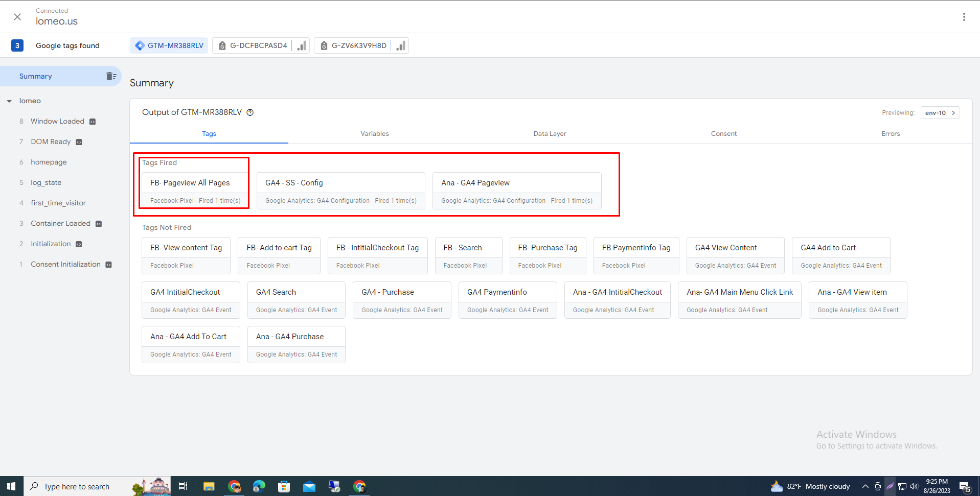Select the G-DCFBCPASD4 tag chip
Screen dimensions: 980x496
[253, 45]
